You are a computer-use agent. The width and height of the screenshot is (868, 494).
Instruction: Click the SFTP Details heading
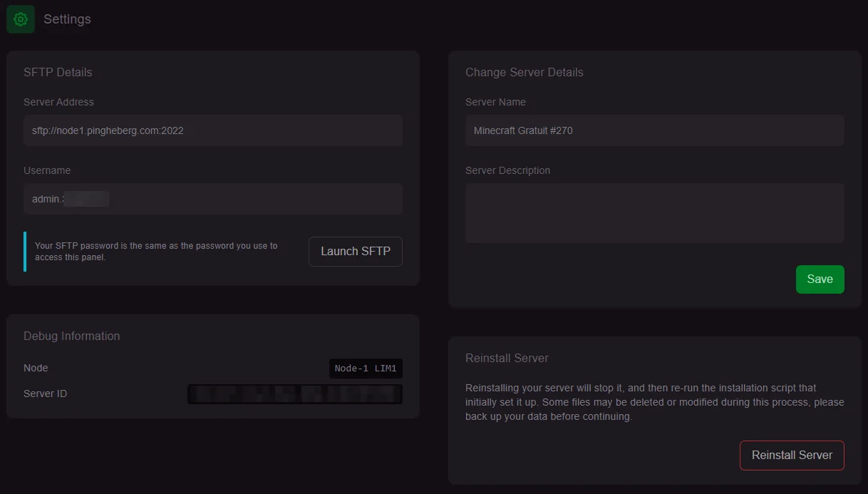point(58,72)
